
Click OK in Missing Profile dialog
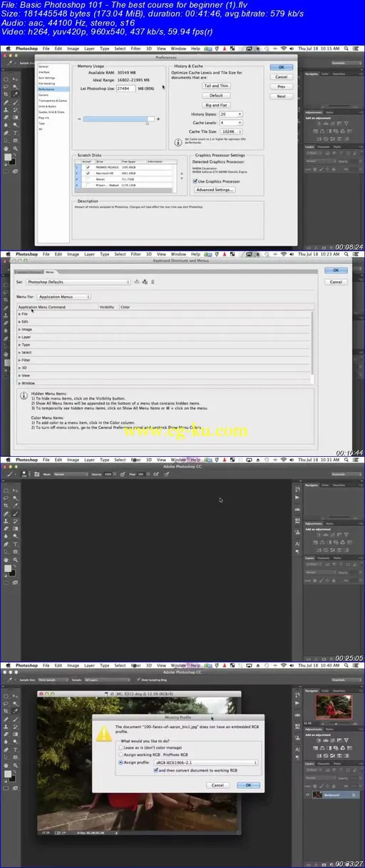247,785
